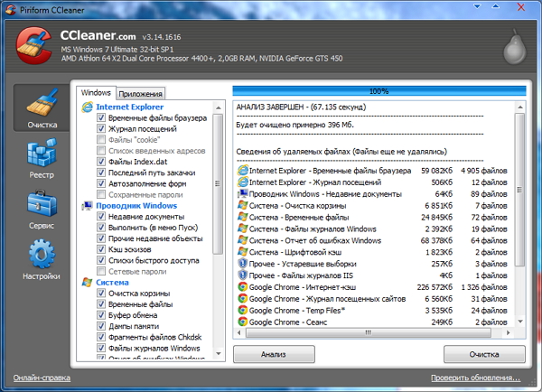Click results horizontal scrollbar thumb
Screen dimensions: 542x392
[369, 333]
